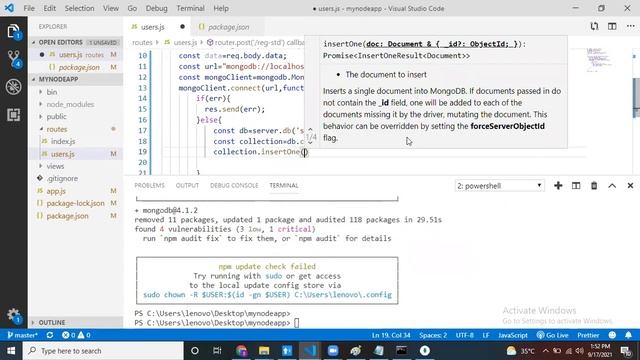Open the Edit menu
Image resolution: width=640 pixels, height=360 pixels.
[x=49, y=8]
